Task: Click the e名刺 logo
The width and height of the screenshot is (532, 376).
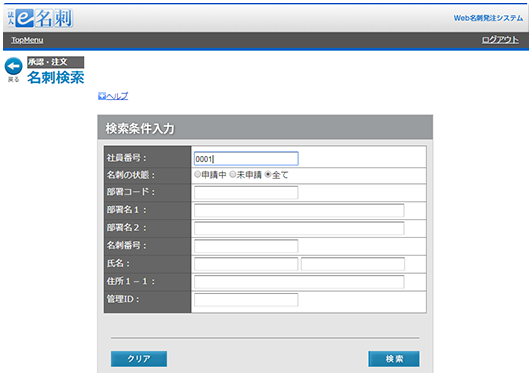Action: coord(40,18)
